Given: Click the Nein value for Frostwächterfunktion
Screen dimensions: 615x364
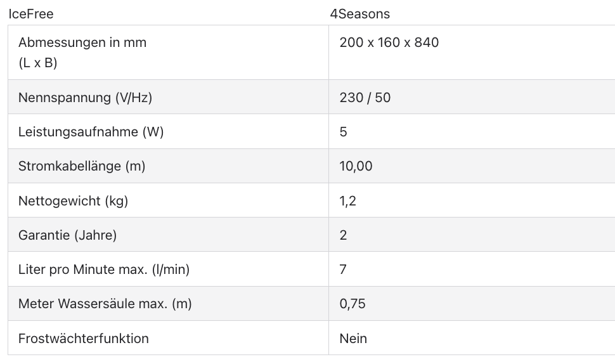Looking at the screenshot, I should (x=353, y=339).
